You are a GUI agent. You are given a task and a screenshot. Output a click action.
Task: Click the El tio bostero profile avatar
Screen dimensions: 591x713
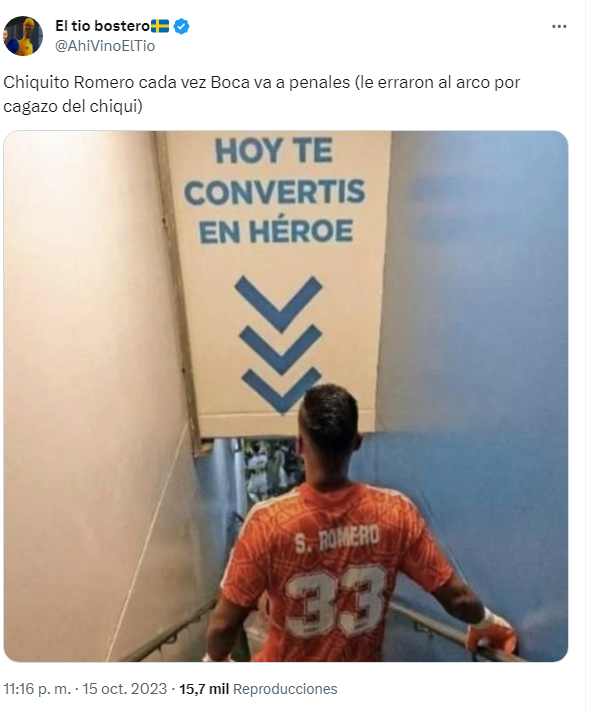tap(23, 36)
